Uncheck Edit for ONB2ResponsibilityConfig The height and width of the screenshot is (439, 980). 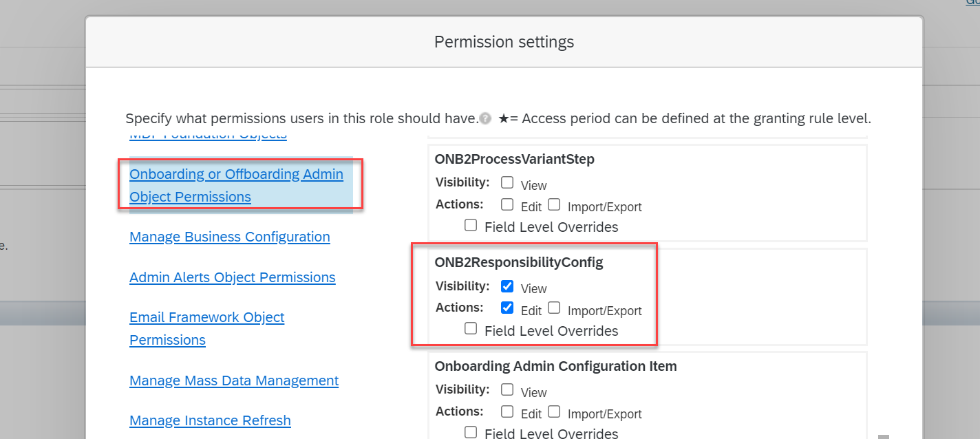(x=507, y=307)
